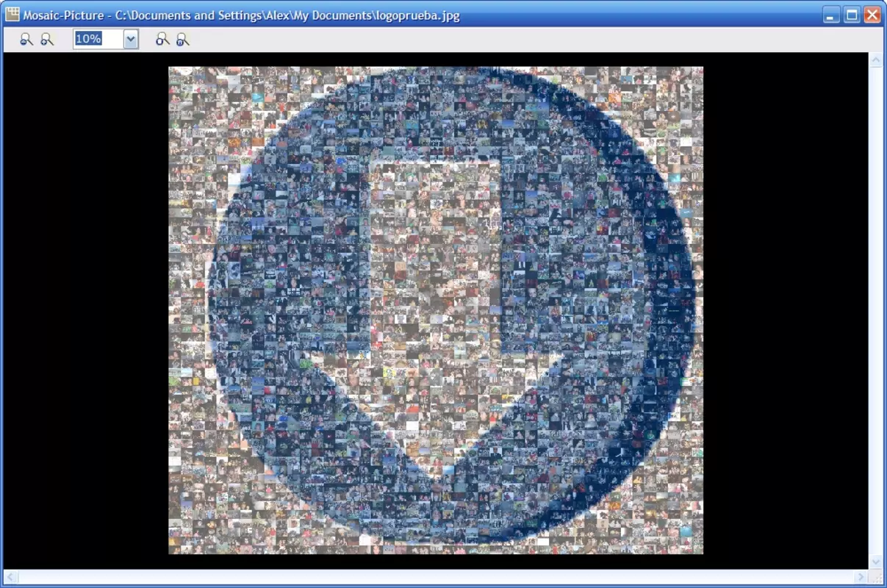
Task: Click the vertical scrollbar up arrow
Action: pyautogui.click(x=875, y=60)
